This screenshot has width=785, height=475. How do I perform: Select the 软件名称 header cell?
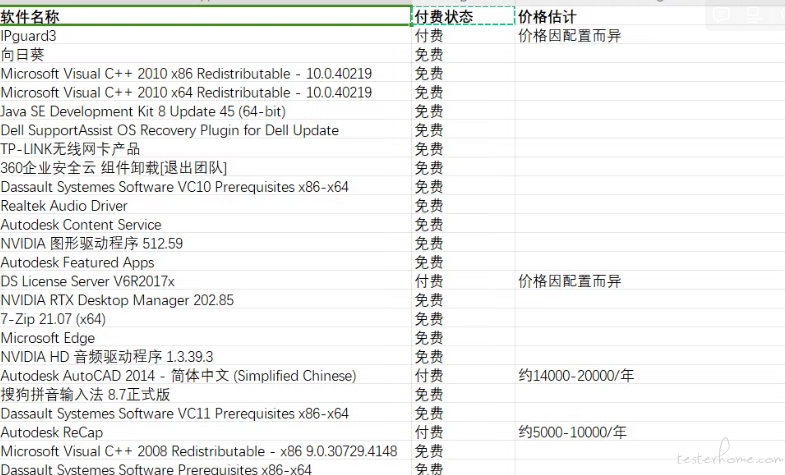click(x=205, y=16)
